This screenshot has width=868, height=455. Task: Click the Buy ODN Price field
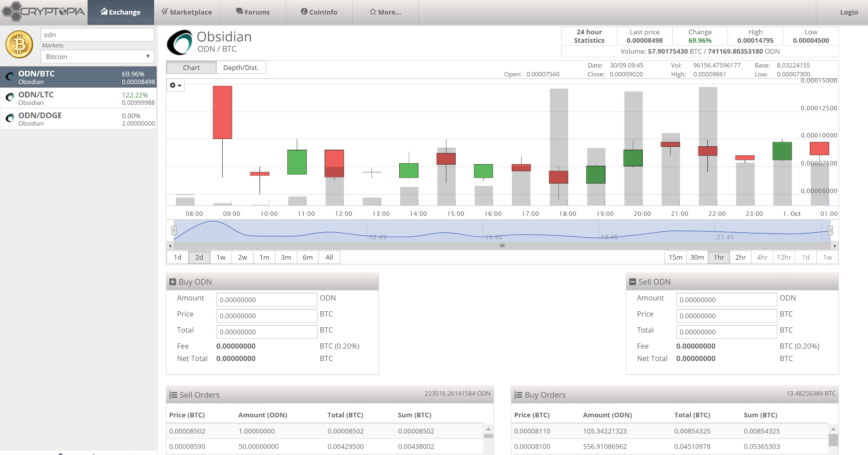tap(266, 316)
